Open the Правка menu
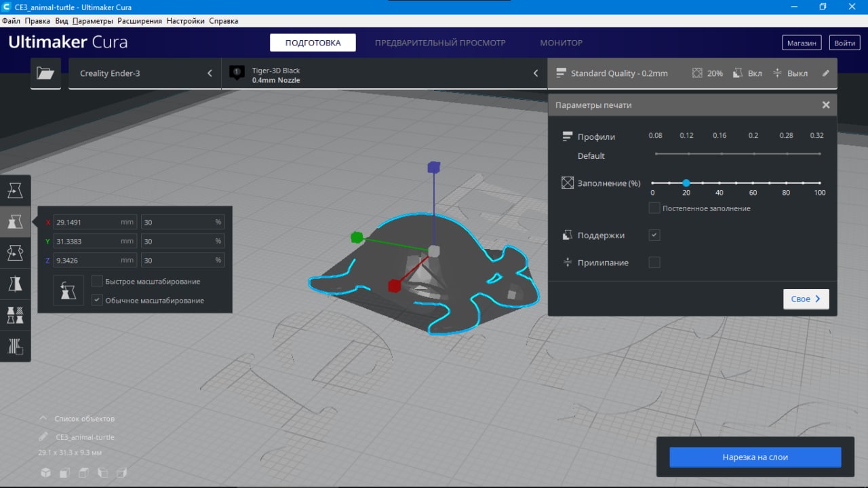Viewport: 868px width, 488px height. click(37, 21)
